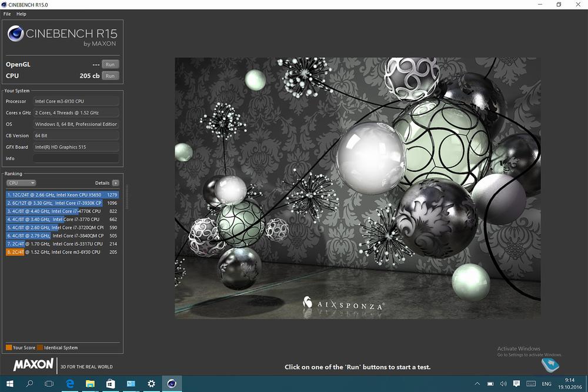
Task: Click the Info text field
Action: 76,158
